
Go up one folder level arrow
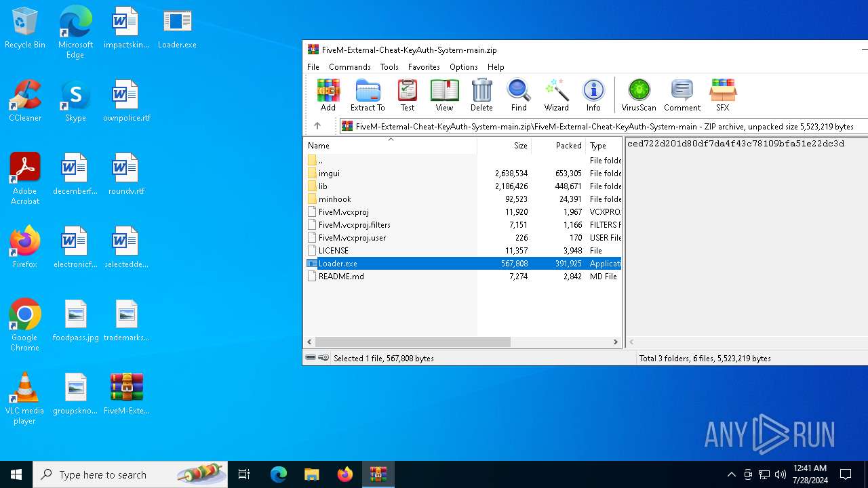point(317,126)
